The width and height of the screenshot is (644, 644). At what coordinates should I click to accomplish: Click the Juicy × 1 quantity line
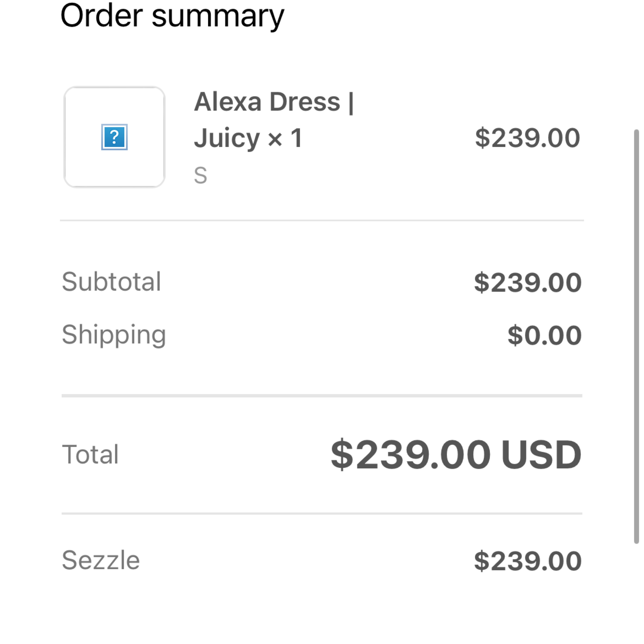pos(248,138)
